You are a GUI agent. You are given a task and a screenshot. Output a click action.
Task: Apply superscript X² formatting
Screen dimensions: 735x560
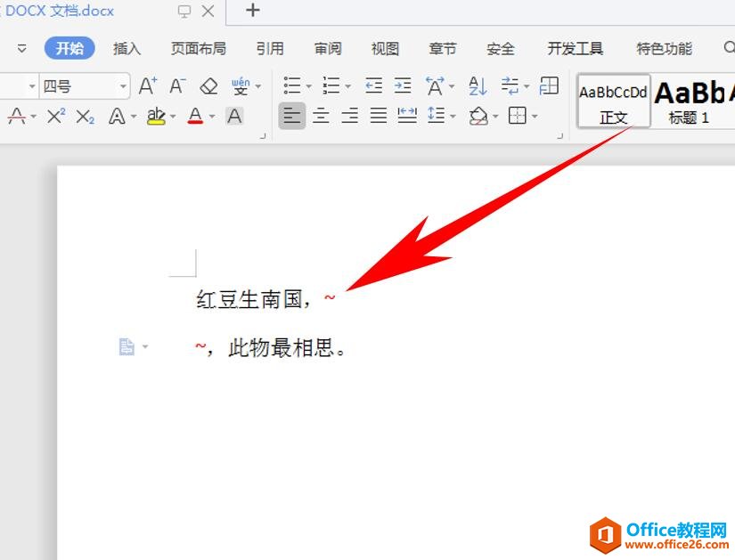(56, 116)
